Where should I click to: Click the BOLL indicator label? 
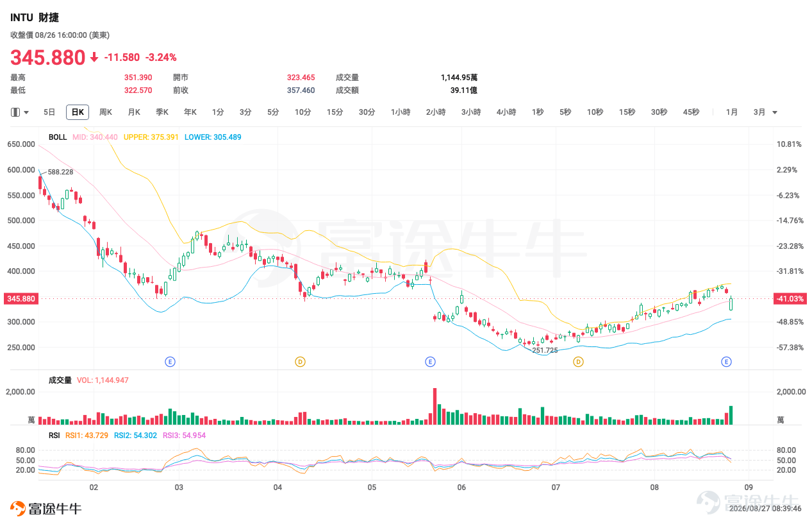coord(58,137)
